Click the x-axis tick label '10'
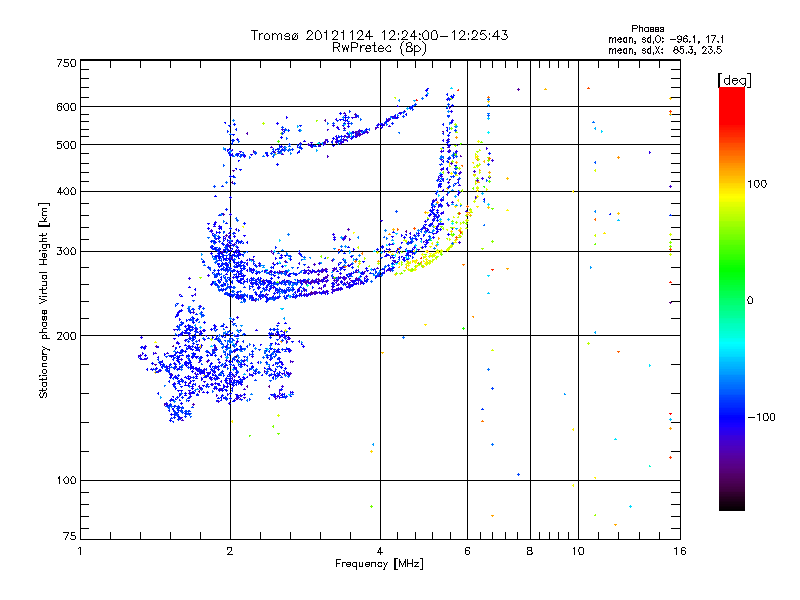 click(578, 551)
